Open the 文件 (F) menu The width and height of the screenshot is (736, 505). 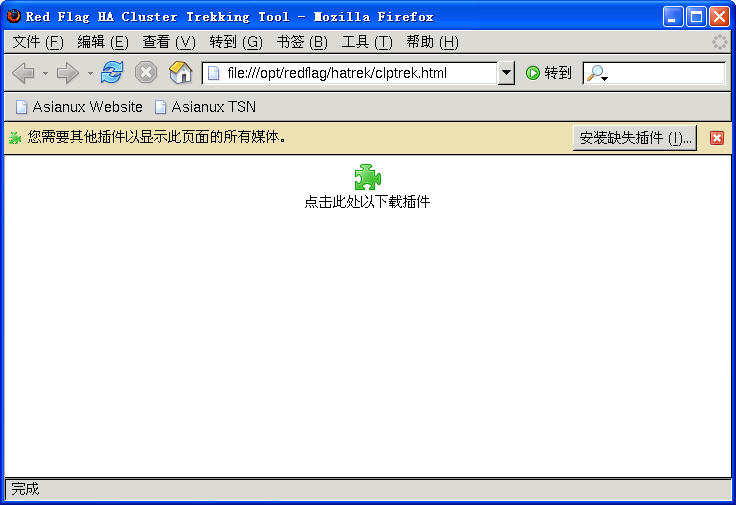(38, 42)
